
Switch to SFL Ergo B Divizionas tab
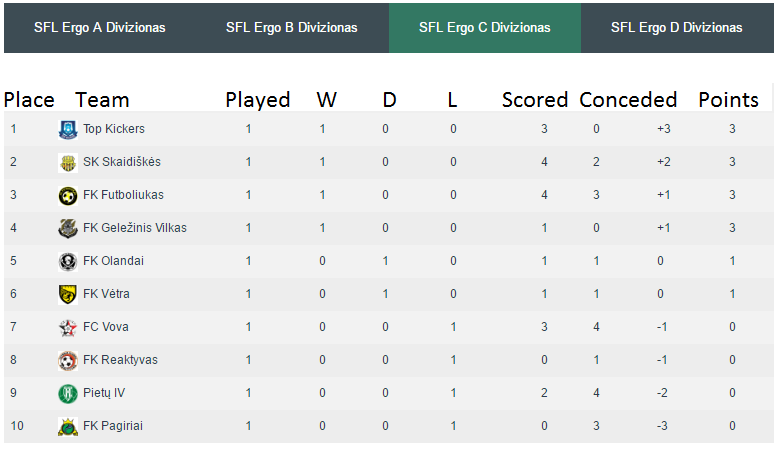tap(292, 28)
